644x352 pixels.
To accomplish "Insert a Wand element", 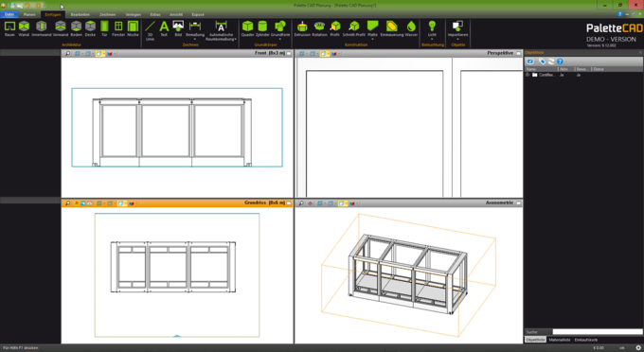I will tap(24, 28).
